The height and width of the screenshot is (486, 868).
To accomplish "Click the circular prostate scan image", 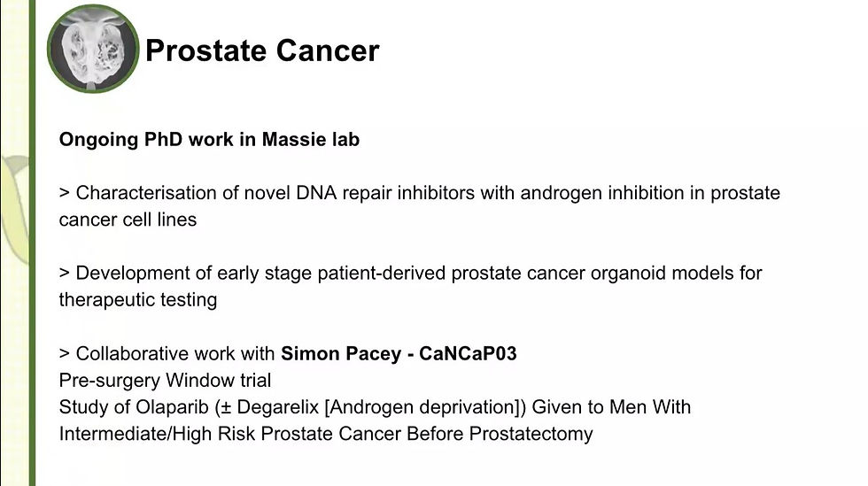I will [93, 48].
